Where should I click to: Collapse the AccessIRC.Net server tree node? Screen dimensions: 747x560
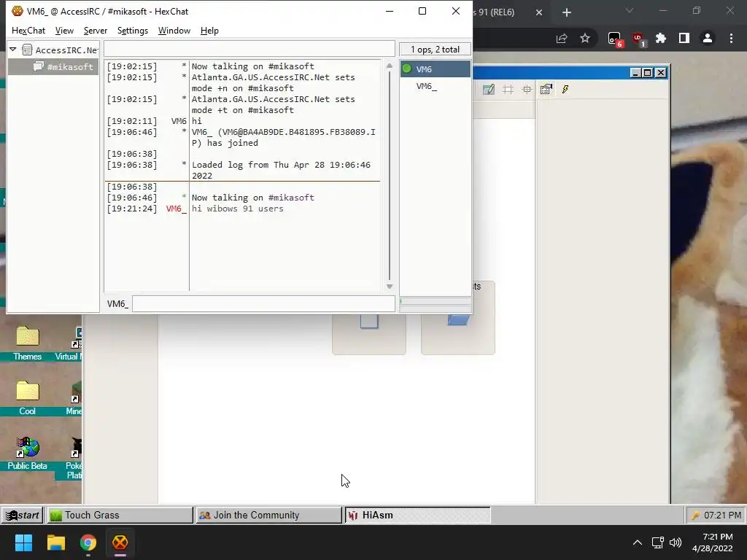pyautogui.click(x=13, y=50)
